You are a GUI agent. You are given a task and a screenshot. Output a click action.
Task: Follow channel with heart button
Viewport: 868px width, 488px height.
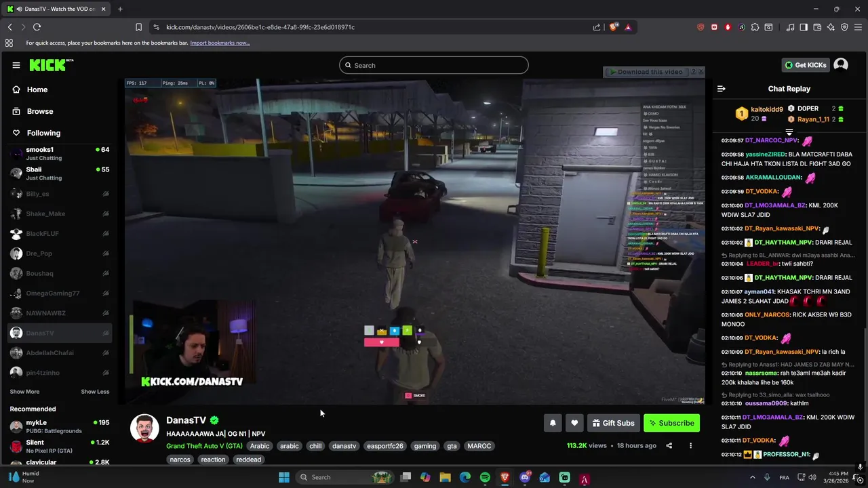(x=574, y=423)
